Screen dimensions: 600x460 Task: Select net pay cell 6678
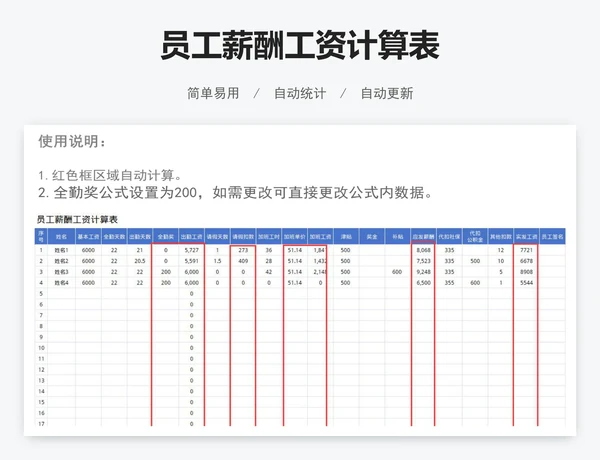coord(527,261)
